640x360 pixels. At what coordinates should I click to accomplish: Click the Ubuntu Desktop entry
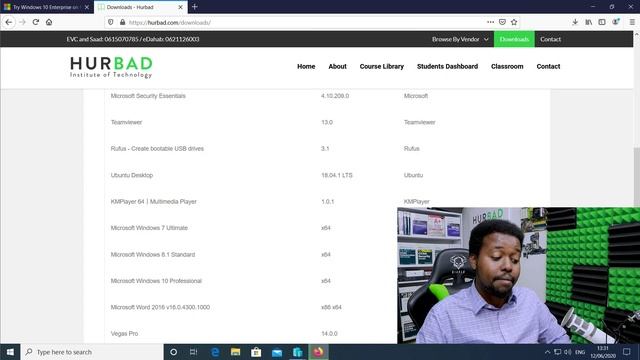click(132, 175)
